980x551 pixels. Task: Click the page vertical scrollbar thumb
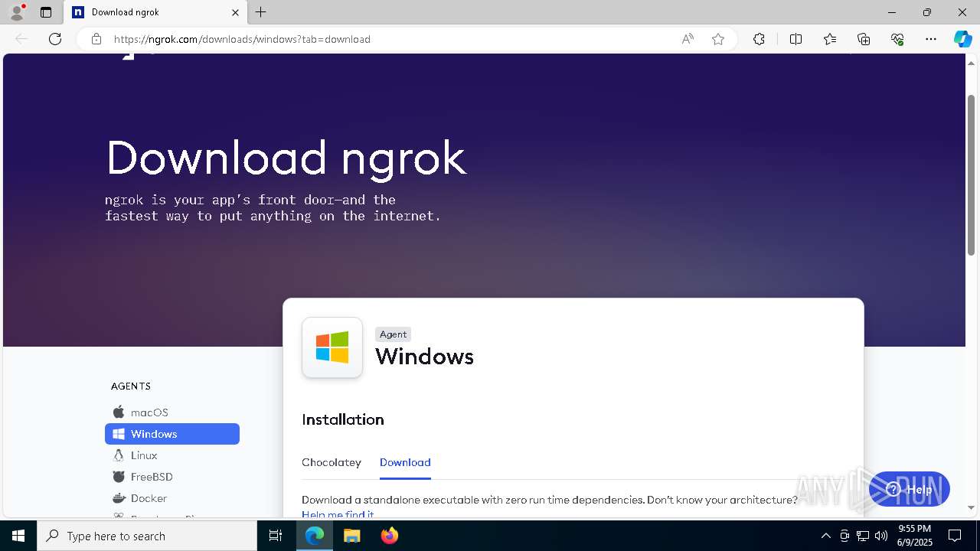[971, 174]
